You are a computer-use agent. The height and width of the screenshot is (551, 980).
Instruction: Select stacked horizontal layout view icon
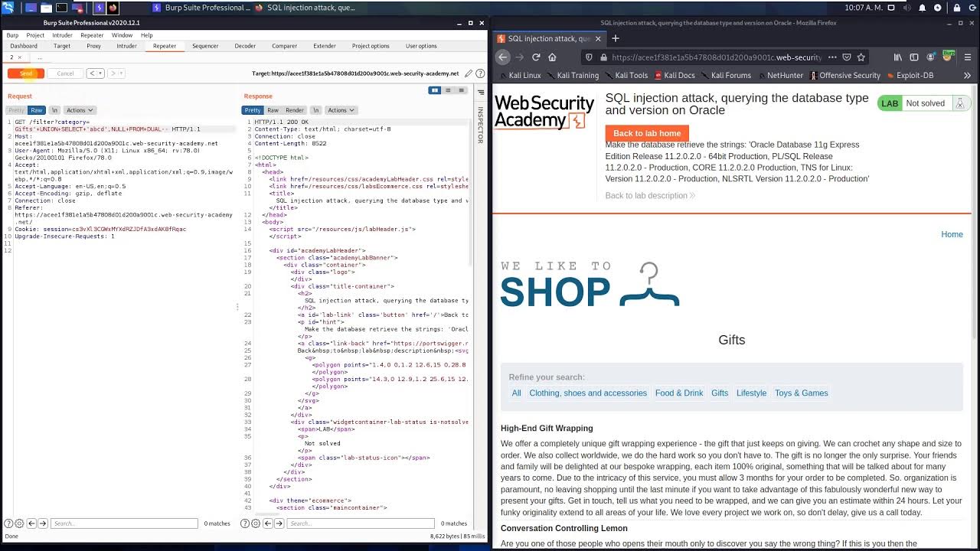[x=448, y=90]
